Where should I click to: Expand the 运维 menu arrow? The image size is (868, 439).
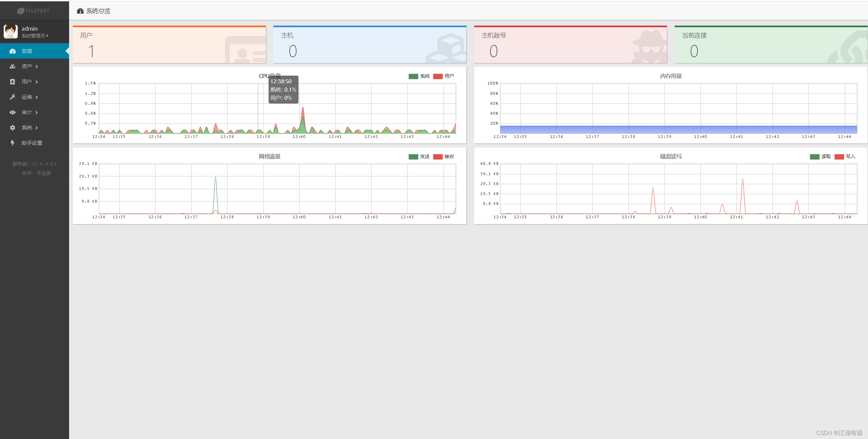point(37,97)
